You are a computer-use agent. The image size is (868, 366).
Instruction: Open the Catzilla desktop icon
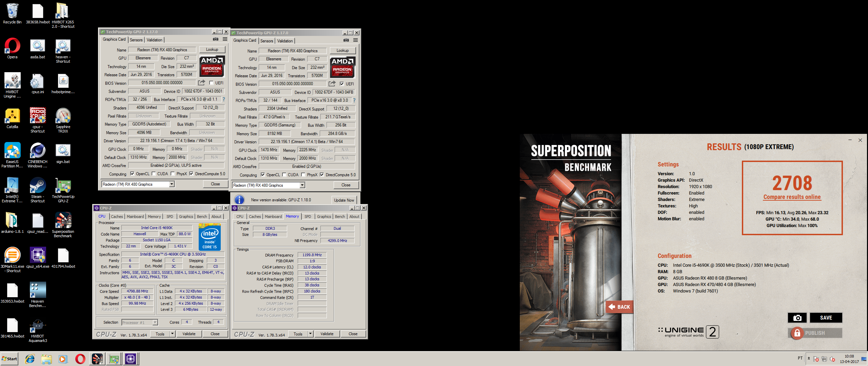(x=12, y=119)
